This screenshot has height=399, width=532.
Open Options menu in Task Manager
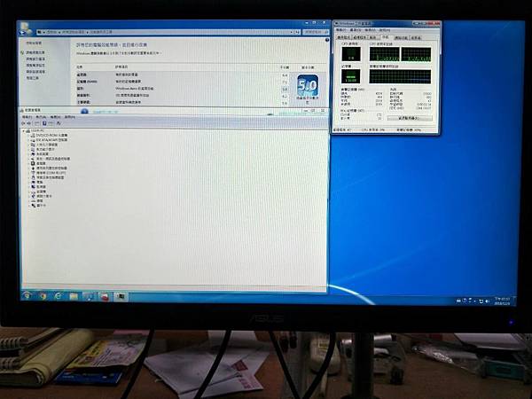(356, 30)
